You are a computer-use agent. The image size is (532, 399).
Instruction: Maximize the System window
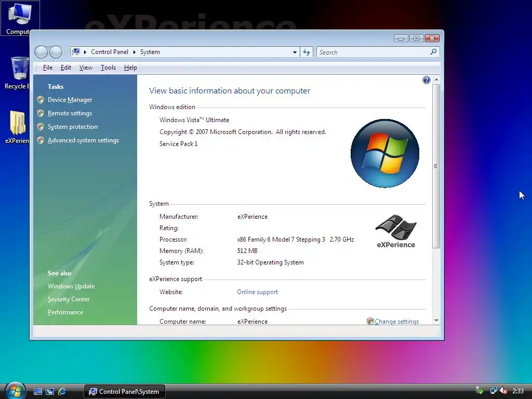[416, 38]
